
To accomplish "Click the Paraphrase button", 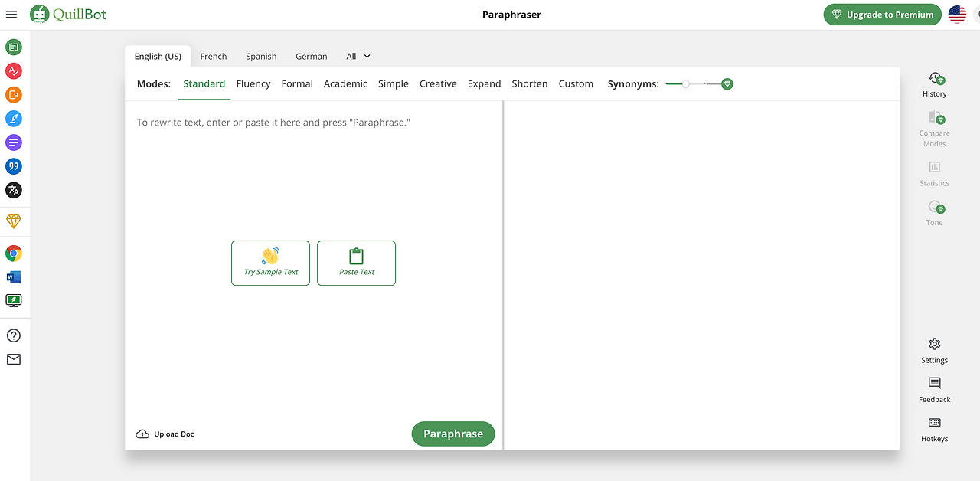I will 453,434.
